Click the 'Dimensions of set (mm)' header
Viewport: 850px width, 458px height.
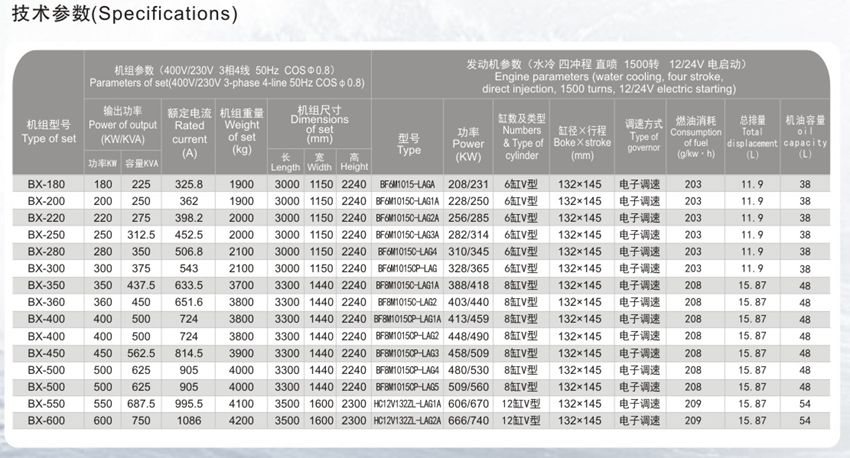pos(319,124)
